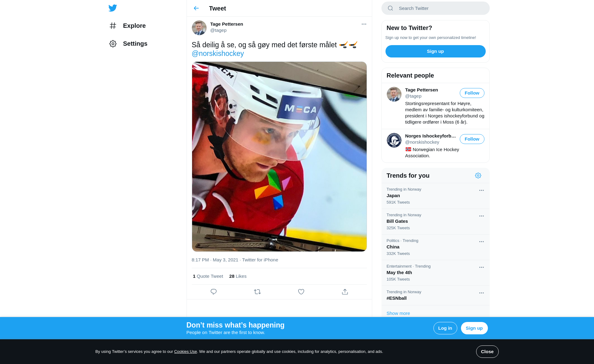Screen dimensions: 594x364
Task: Click the reply speech bubble icon
Action: tap(213, 292)
